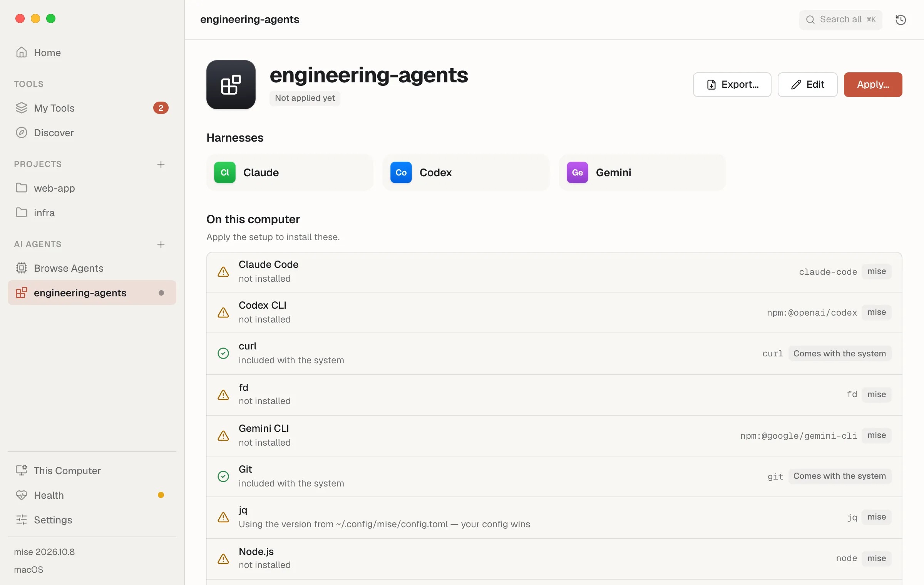Click jq config wins description text
This screenshot has height=585, width=924.
click(384, 524)
